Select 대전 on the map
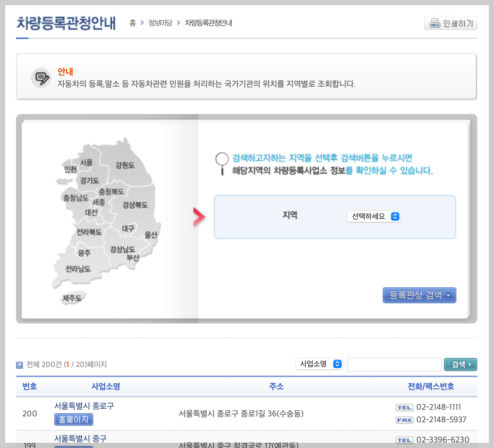Viewport: 494px width, 448px height. [x=91, y=213]
